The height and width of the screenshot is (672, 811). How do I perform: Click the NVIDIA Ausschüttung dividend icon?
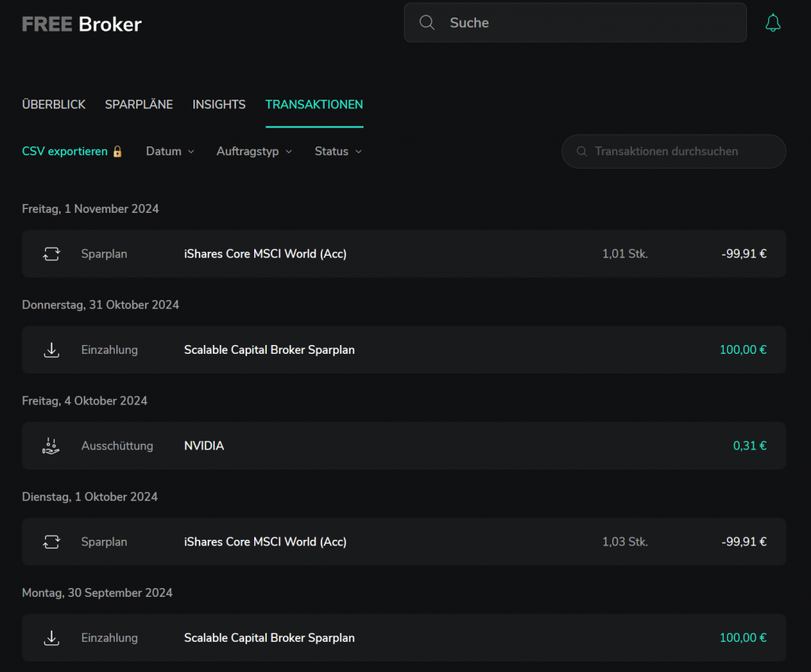point(51,446)
